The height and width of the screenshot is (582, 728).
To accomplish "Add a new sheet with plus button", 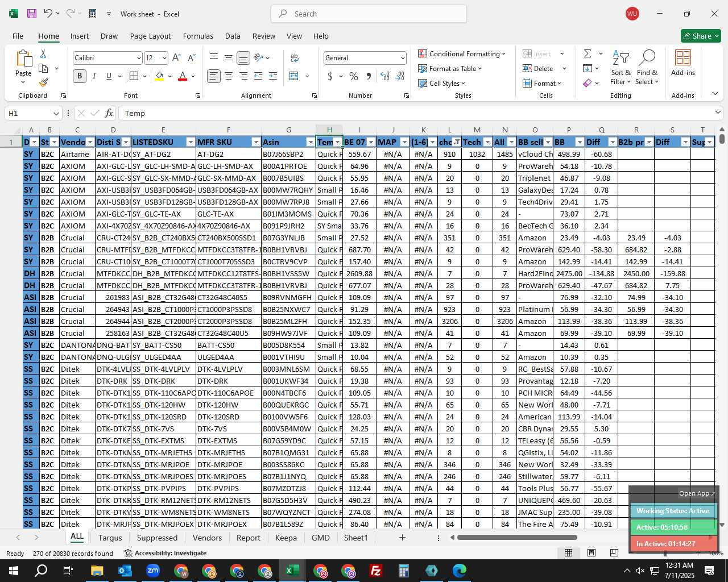I will (x=402, y=538).
